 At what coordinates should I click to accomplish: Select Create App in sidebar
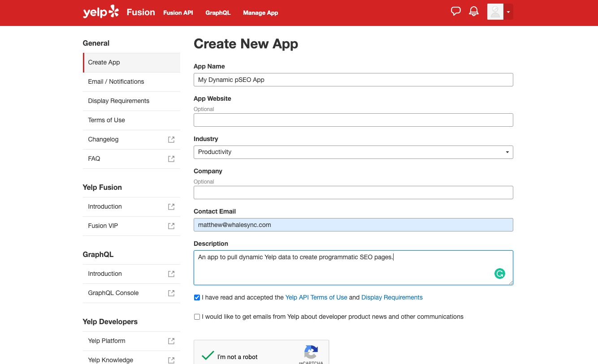click(x=132, y=62)
